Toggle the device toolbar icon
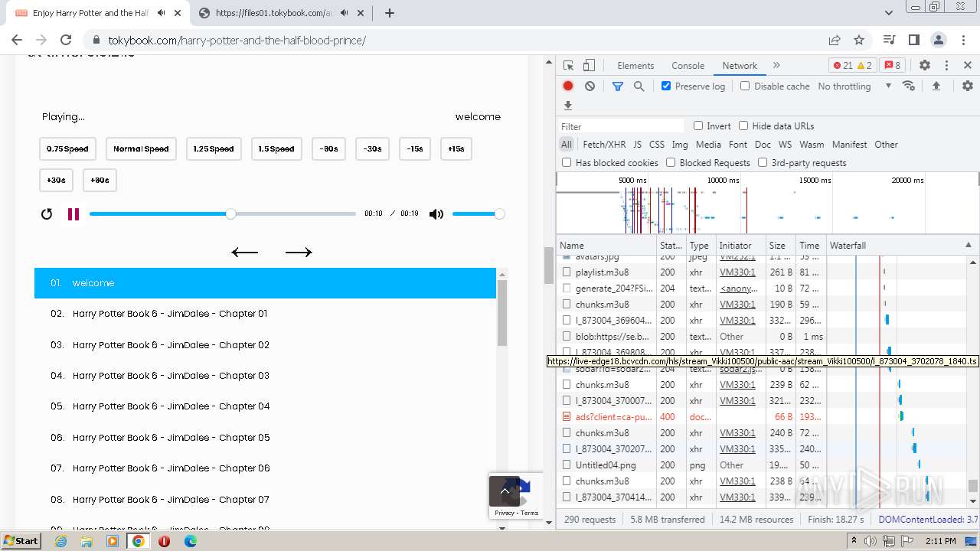The image size is (980, 551). (x=589, y=66)
